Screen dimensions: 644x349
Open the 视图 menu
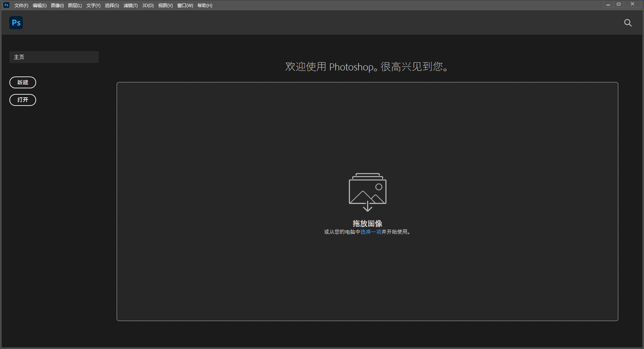click(x=165, y=5)
